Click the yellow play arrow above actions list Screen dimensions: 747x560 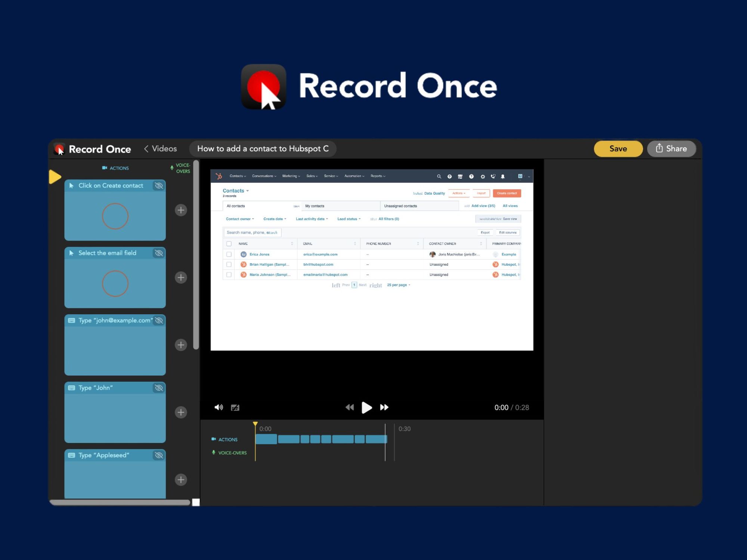(x=55, y=177)
